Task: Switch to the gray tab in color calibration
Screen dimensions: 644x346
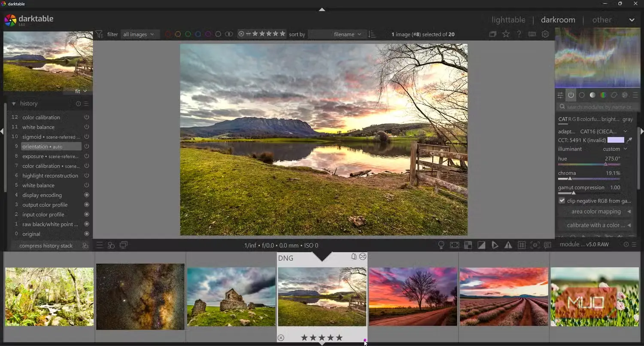Action: point(628,119)
